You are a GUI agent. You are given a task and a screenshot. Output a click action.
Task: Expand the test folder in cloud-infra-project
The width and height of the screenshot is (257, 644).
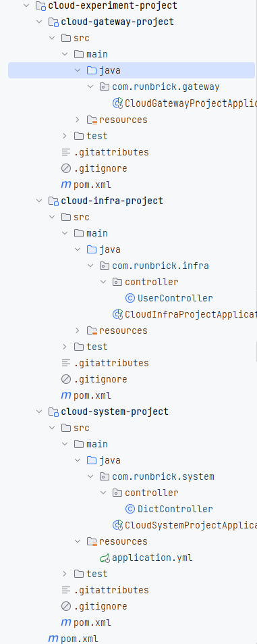coord(65,347)
